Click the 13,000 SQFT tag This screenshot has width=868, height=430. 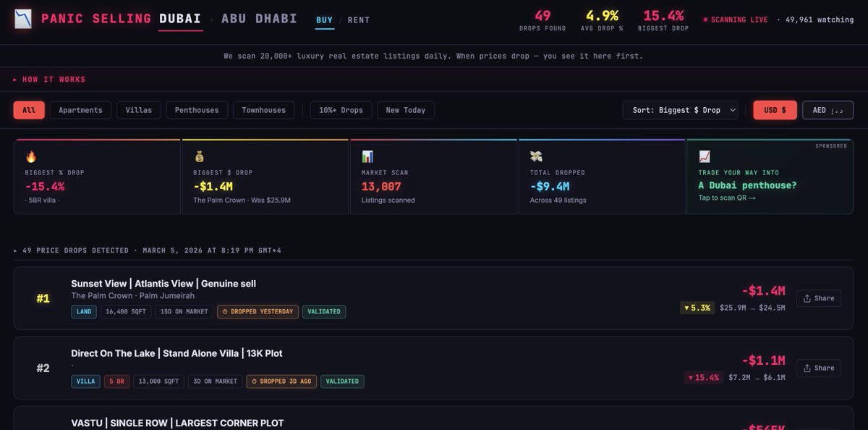(x=158, y=381)
